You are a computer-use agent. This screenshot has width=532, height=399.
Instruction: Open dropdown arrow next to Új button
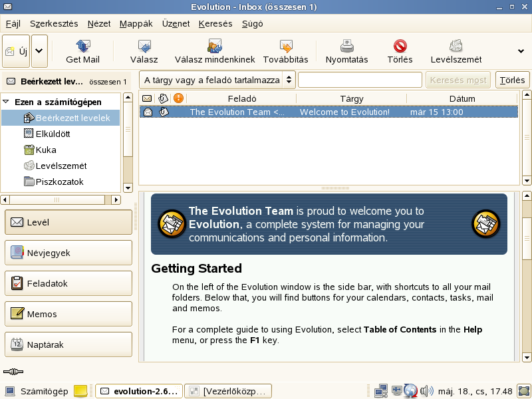(39, 51)
